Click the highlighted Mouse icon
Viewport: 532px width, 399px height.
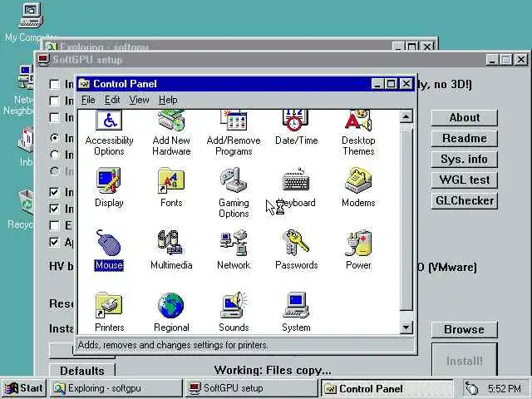click(109, 243)
